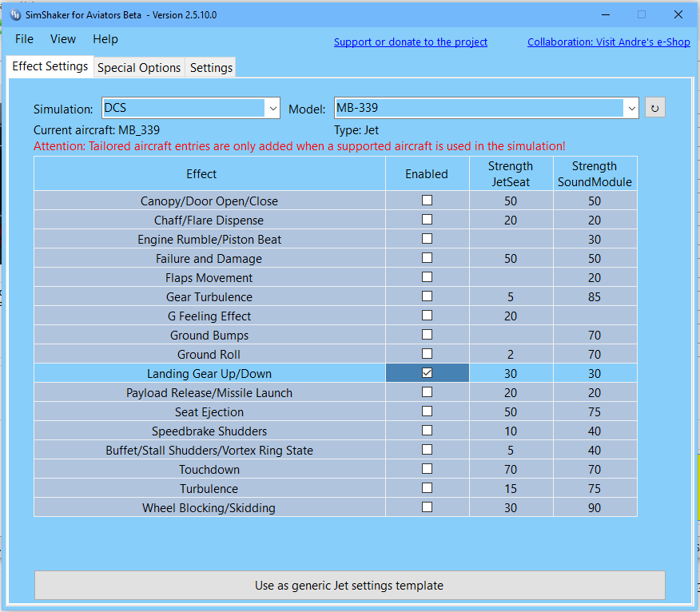Tick the Engine Rumble/Piston Beat checkbox

tap(427, 239)
